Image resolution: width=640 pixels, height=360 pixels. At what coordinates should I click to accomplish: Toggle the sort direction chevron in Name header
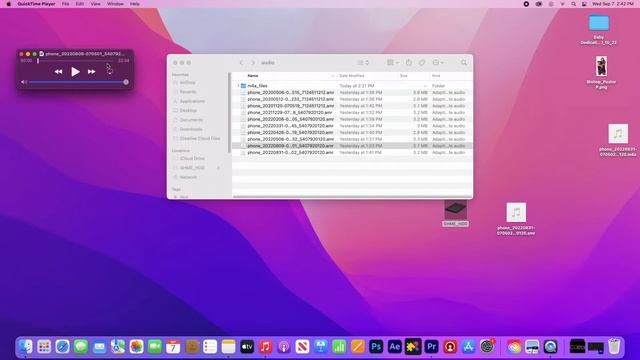[x=333, y=76]
